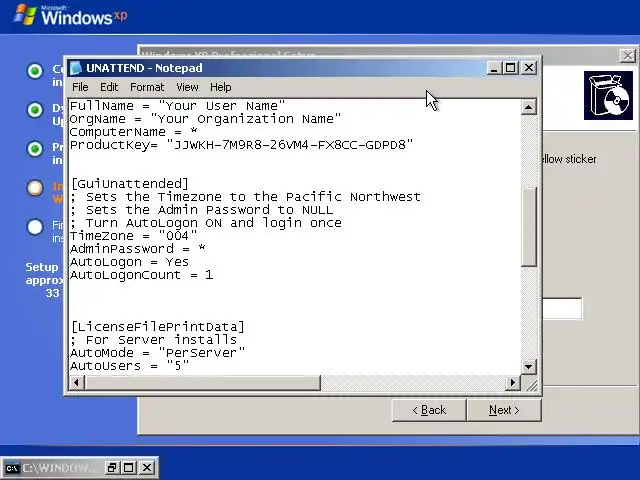Click the AdminPassword = * line
The height and width of the screenshot is (480, 640).
[138, 249]
